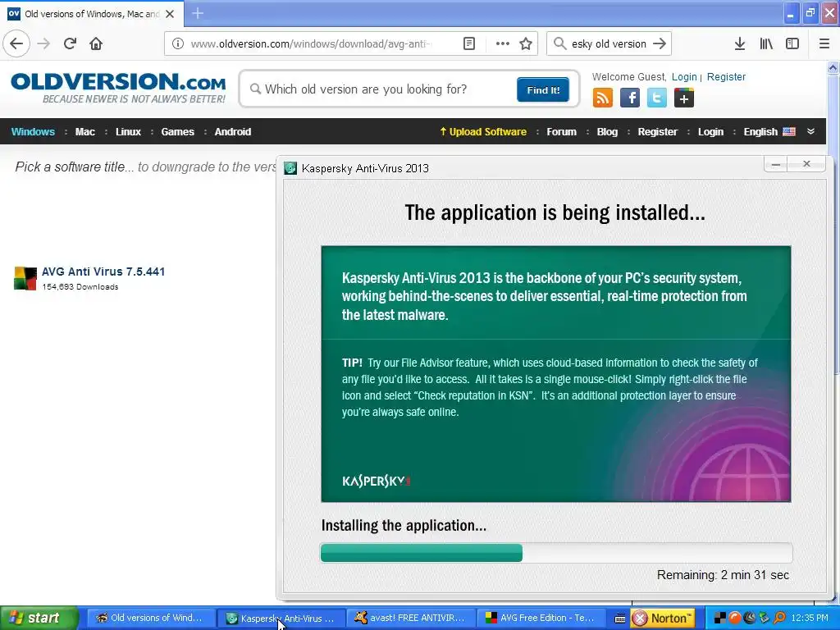Open a new browser tab with plus

[x=197, y=13]
